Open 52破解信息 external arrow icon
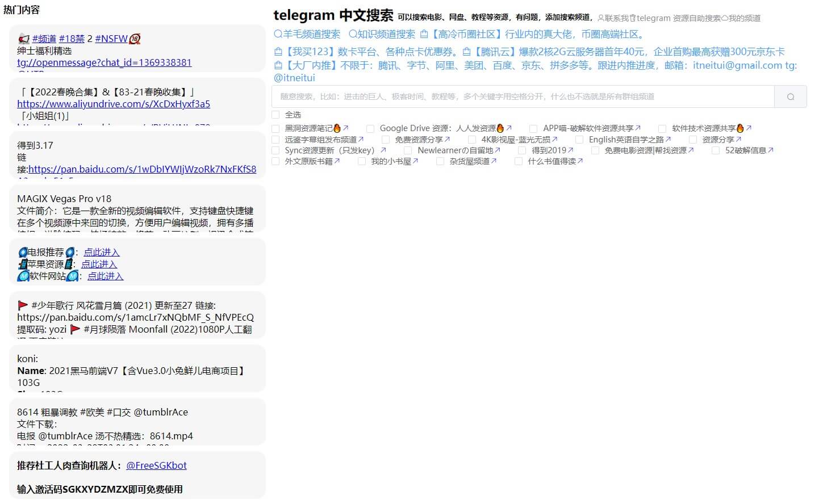Viewport: 823px width, 504px height. click(770, 150)
